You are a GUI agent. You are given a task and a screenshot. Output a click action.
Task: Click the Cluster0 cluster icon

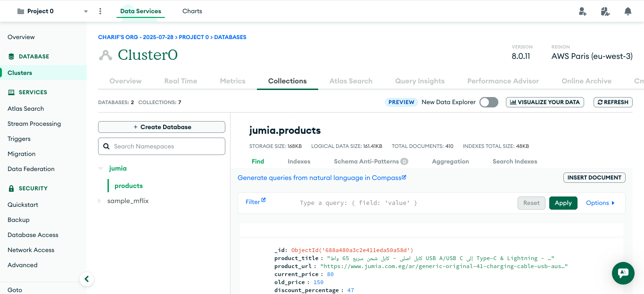pyautogui.click(x=106, y=55)
